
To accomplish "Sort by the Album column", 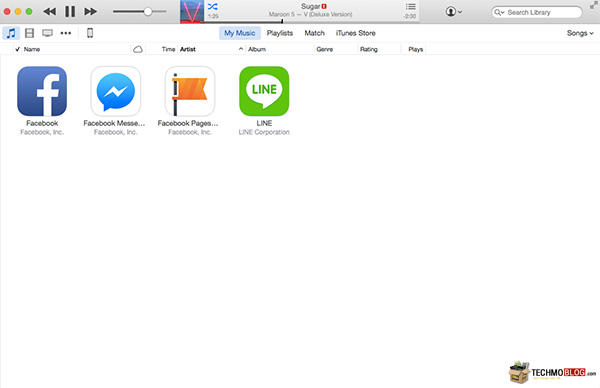I will (257, 49).
